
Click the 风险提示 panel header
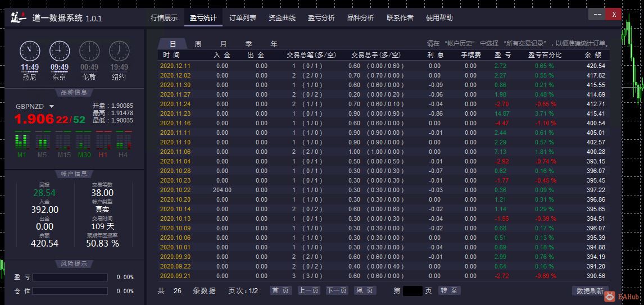(x=74, y=263)
